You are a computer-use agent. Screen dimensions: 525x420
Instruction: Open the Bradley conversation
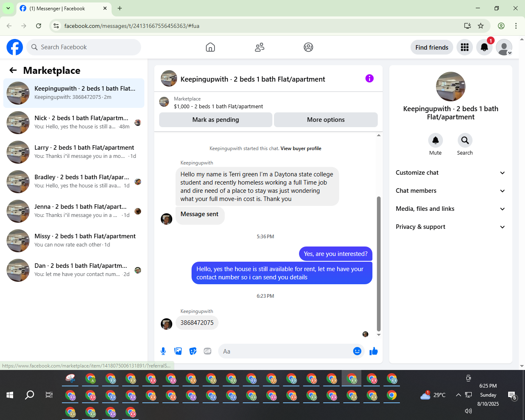pyautogui.click(x=74, y=182)
